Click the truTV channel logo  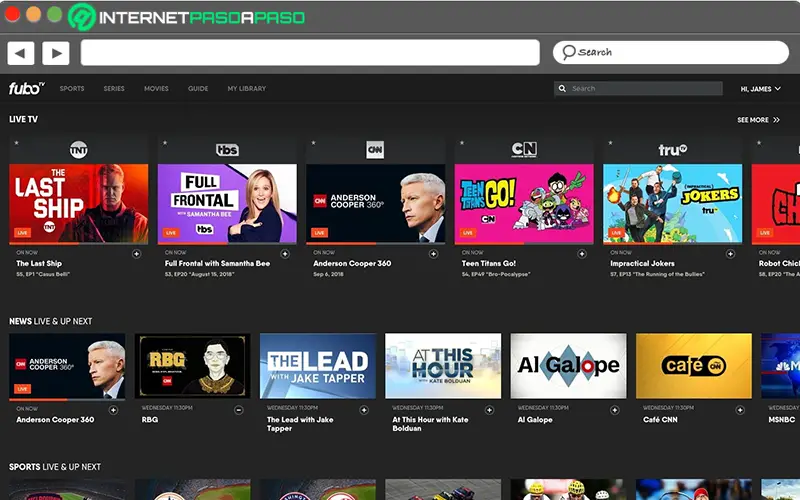pyautogui.click(x=672, y=149)
